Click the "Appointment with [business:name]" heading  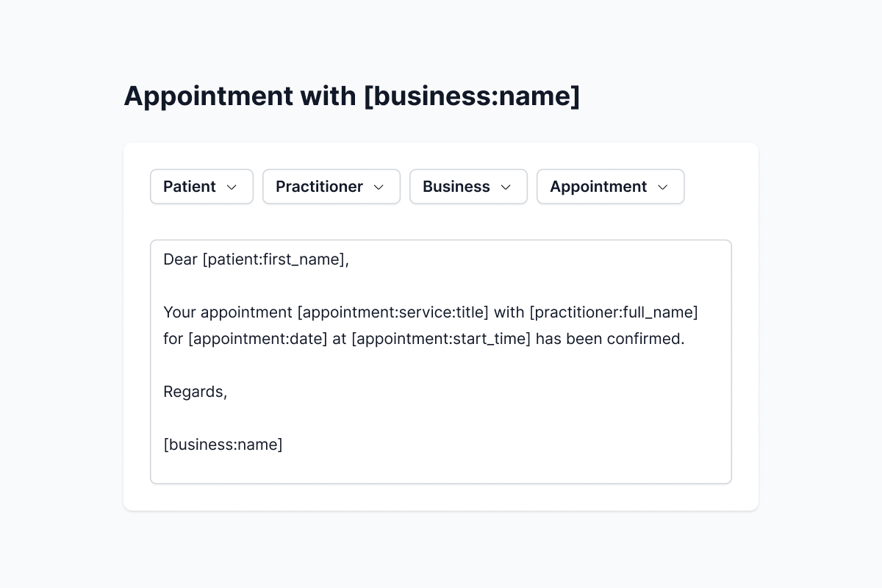point(351,96)
